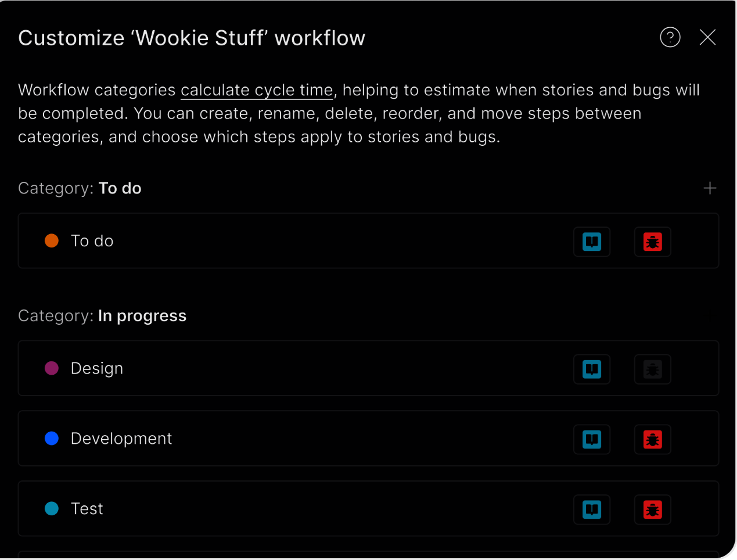
Task: Click the orange To do color dot
Action: click(x=52, y=241)
